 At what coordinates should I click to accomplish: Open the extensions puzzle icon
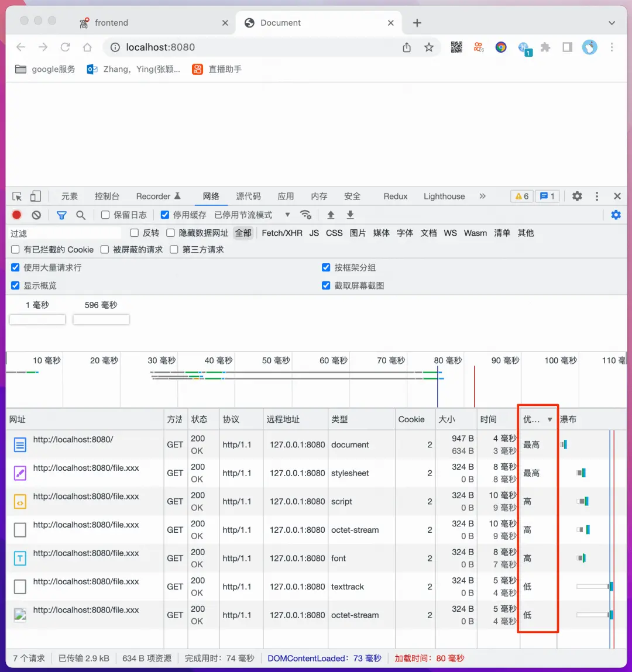[545, 47]
